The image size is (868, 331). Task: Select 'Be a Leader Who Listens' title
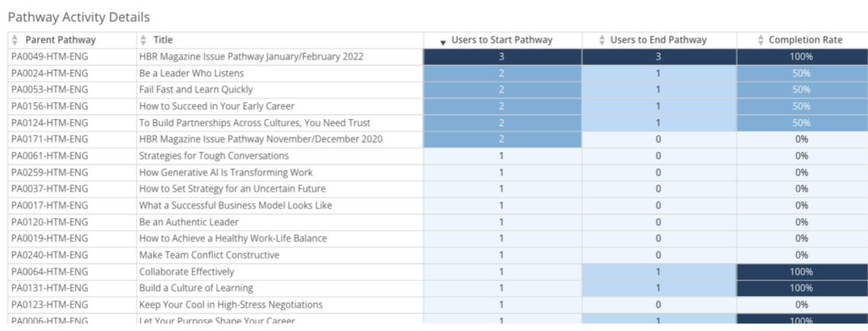191,73
